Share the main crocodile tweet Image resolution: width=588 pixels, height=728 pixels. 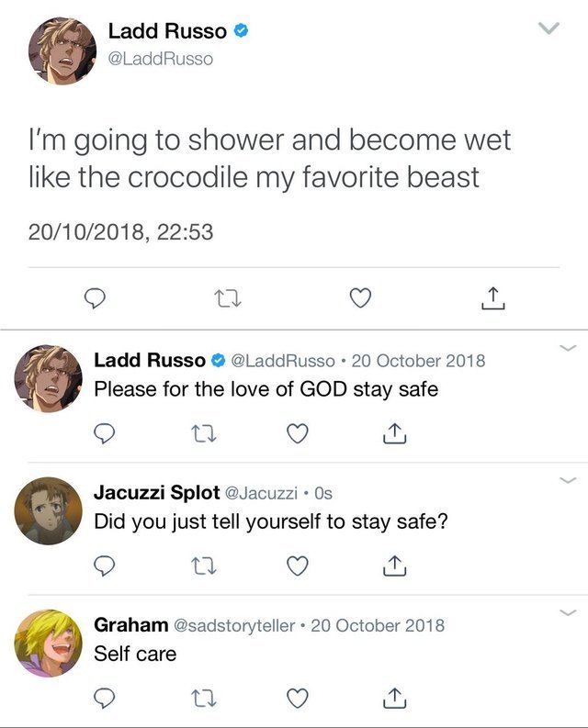coord(492,297)
